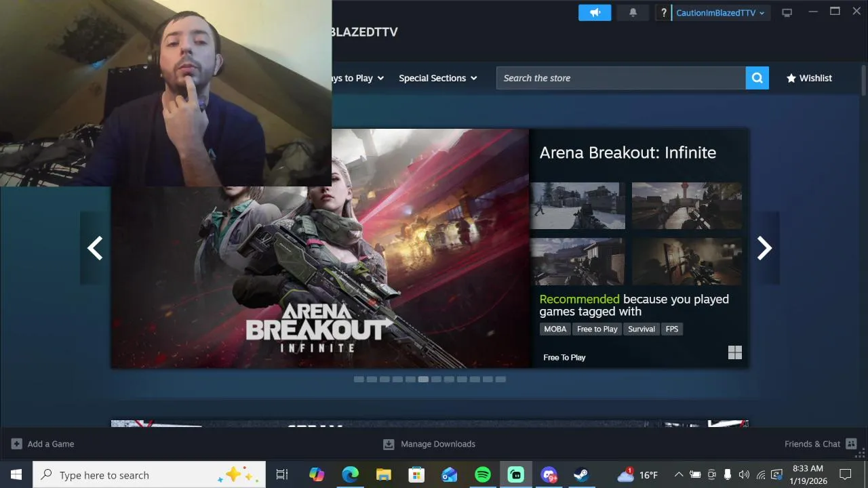Open the microphone tray icon
The height and width of the screenshot is (488, 868).
pyautogui.click(x=728, y=474)
